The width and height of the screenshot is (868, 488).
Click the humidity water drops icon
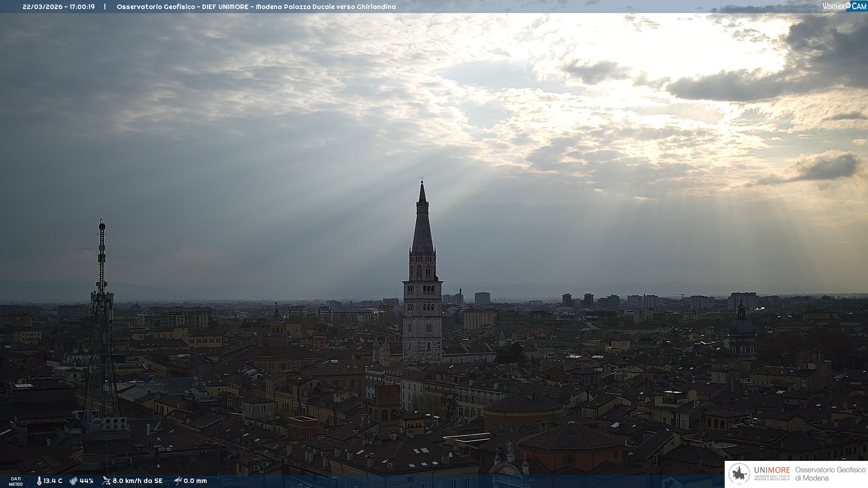pyautogui.click(x=73, y=481)
